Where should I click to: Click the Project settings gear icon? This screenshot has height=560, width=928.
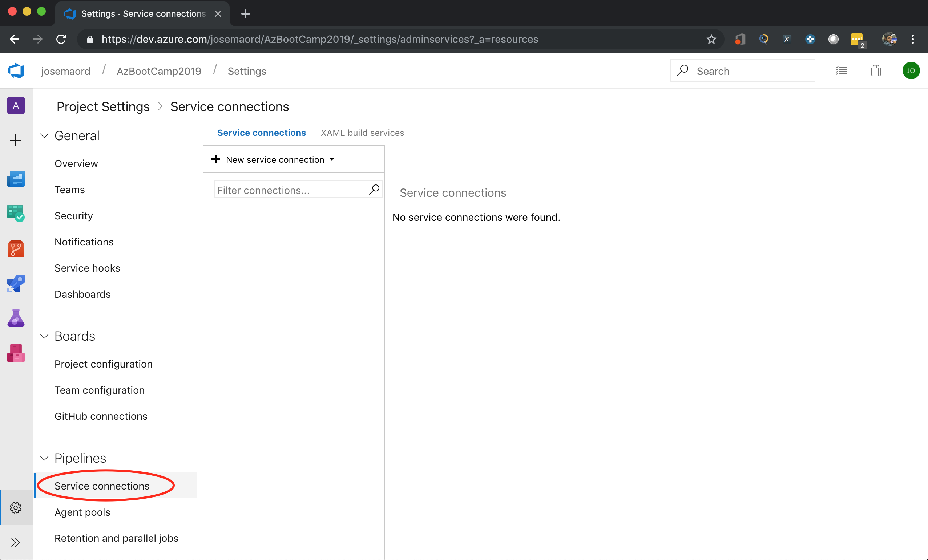[16, 507]
